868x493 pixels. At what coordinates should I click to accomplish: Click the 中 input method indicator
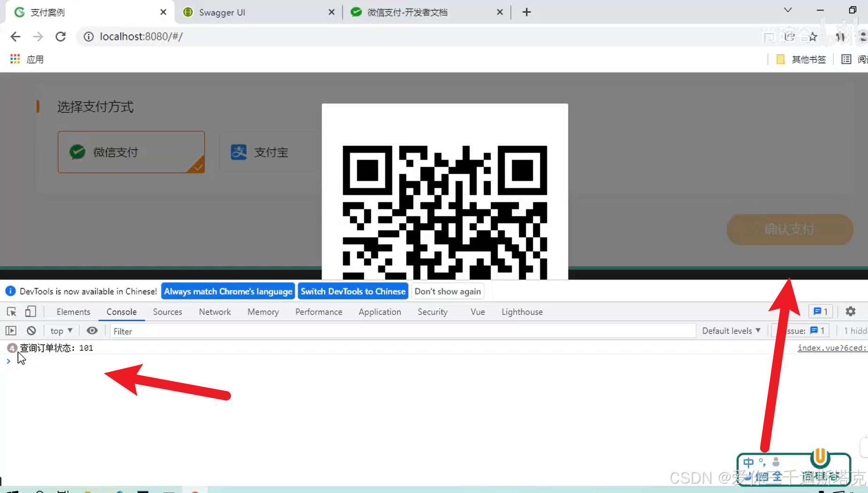pyautogui.click(x=748, y=462)
